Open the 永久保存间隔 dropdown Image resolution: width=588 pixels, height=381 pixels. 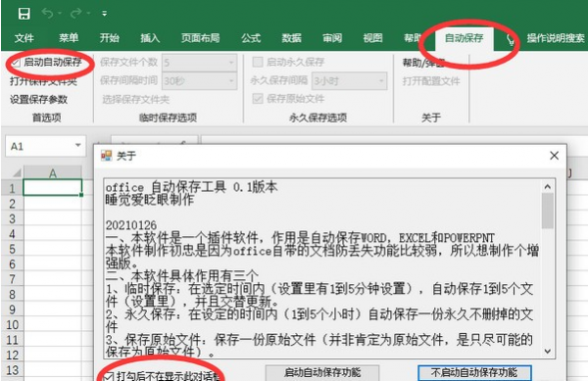click(x=349, y=80)
